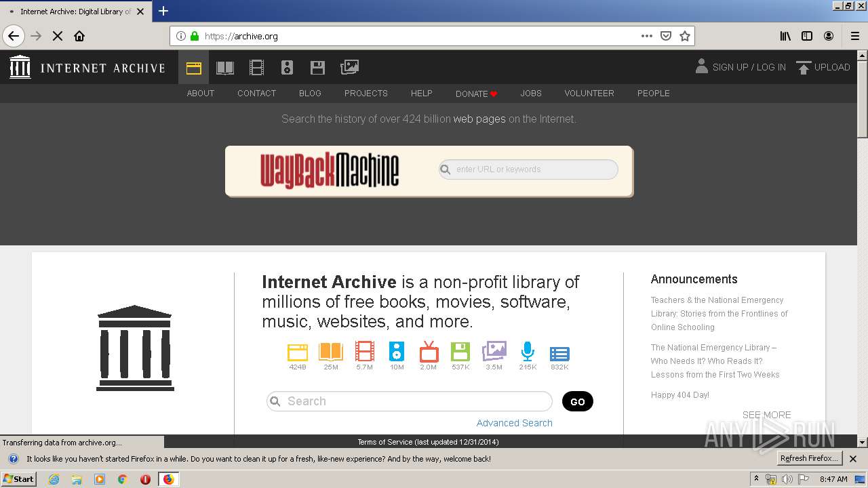Focus the Wayback URL or keywords field
The height and width of the screenshot is (488, 868).
[528, 169]
